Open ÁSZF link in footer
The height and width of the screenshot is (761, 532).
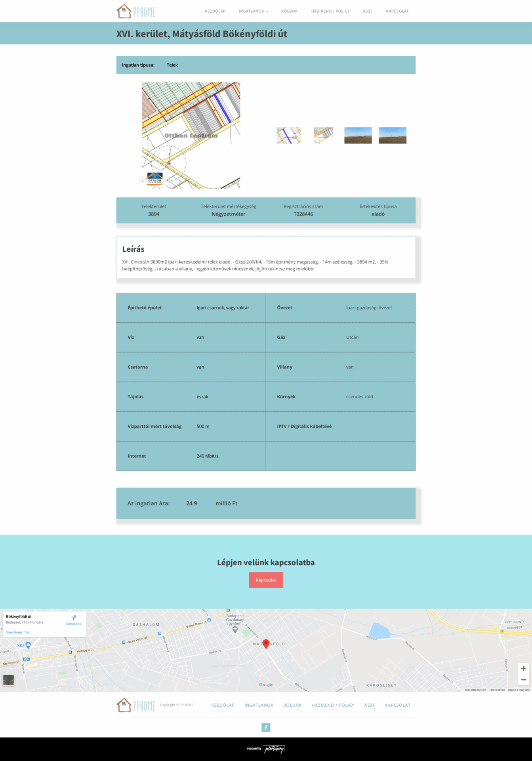tap(370, 705)
